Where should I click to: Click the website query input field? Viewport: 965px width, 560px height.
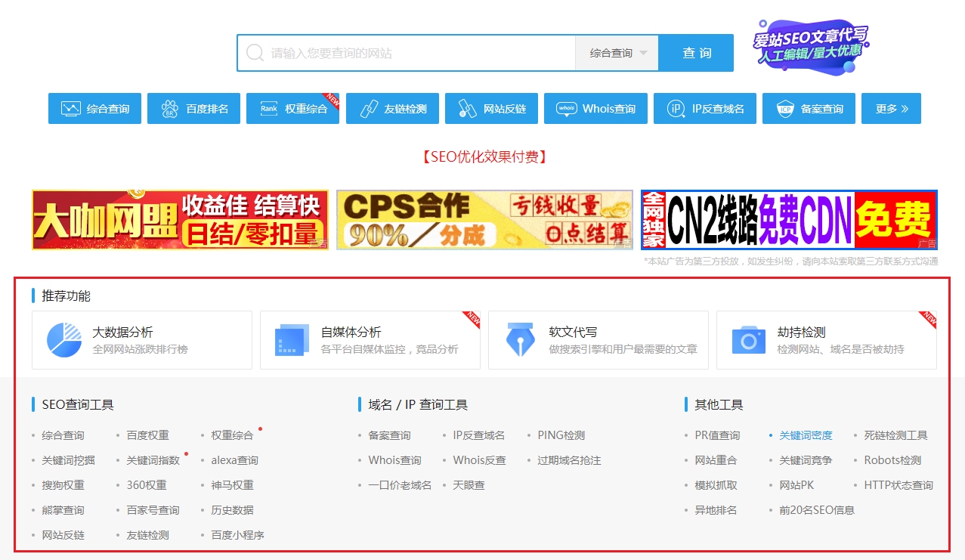coord(408,52)
